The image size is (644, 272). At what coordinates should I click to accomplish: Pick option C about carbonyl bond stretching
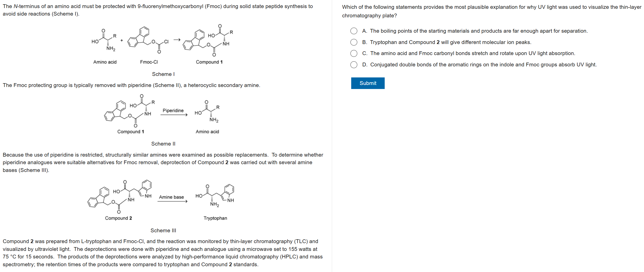[x=354, y=53]
